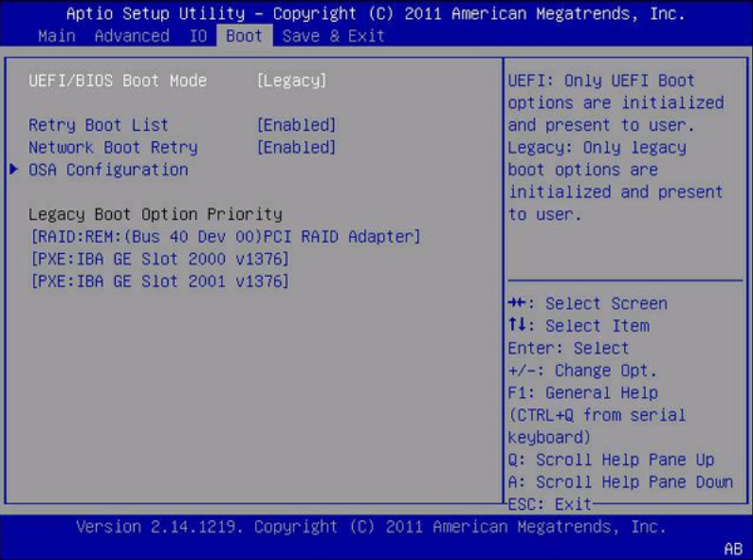Click the A: Scroll Help Pane Down line
The height and width of the screenshot is (560, 753).
(620, 482)
